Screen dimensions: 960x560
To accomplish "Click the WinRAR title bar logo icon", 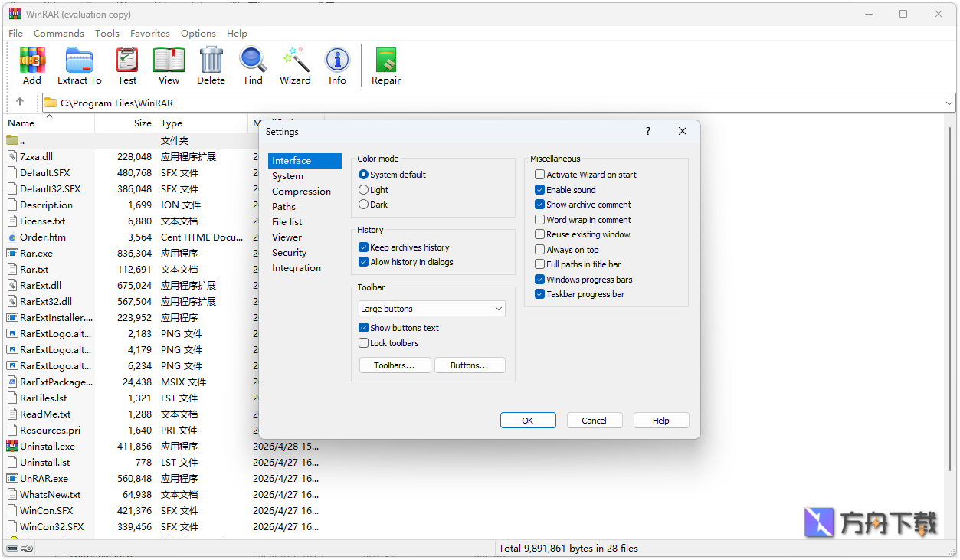I will 15,14.
